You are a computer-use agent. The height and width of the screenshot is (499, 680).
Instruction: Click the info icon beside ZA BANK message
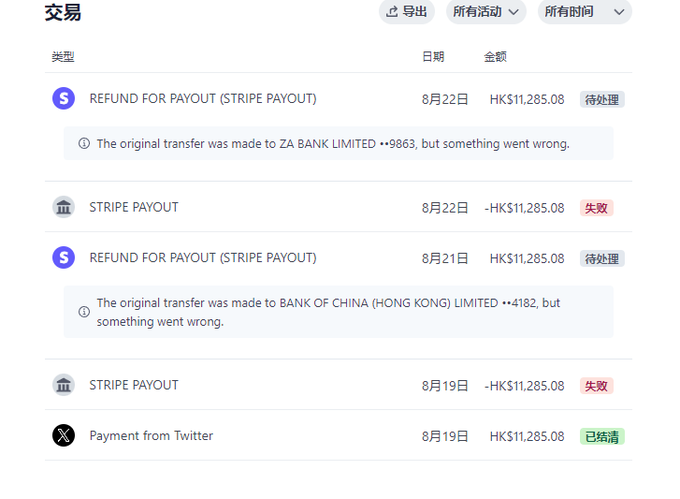pos(84,143)
